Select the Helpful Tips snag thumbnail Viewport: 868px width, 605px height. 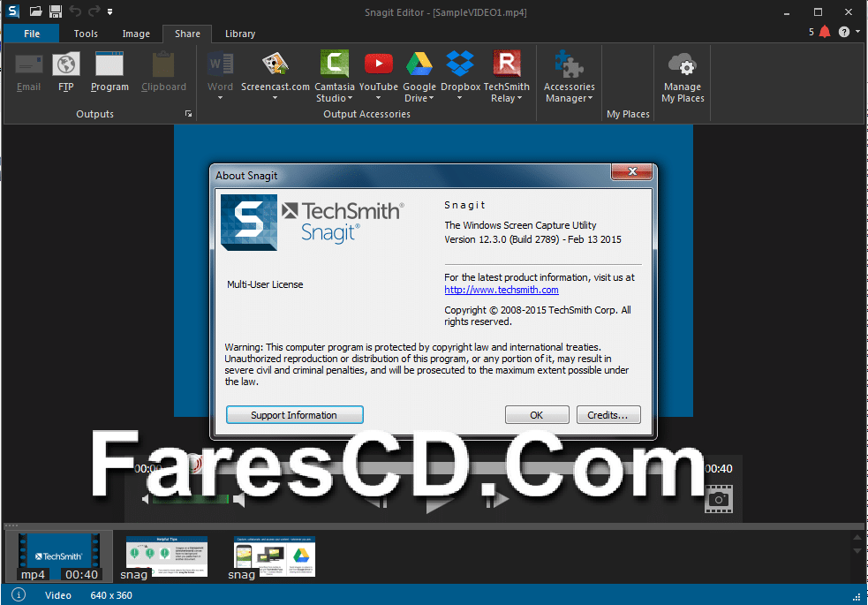[x=167, y=556]
